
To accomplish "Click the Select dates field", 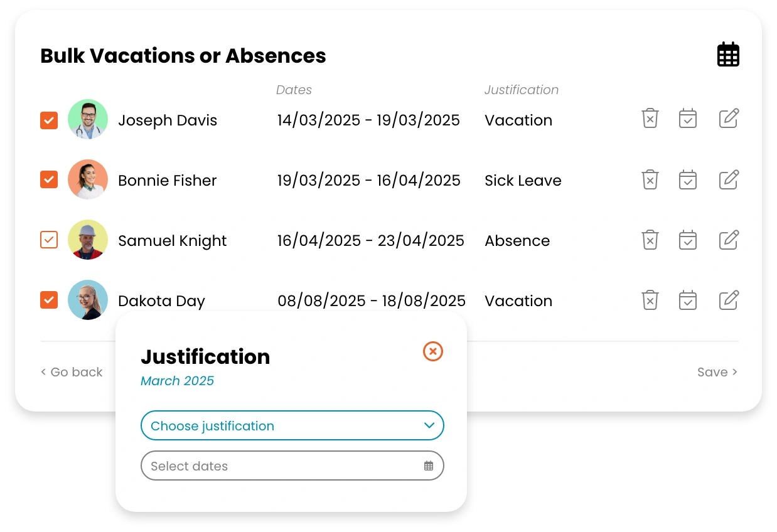I will (x=282, y=466).
